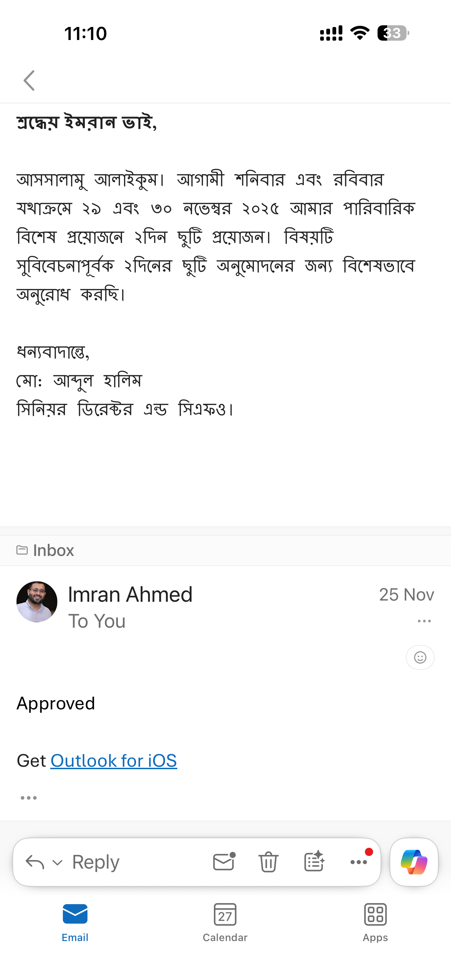
Task: Add an emoji reaction to Imran's reply
Action: (x=420, y=657)
